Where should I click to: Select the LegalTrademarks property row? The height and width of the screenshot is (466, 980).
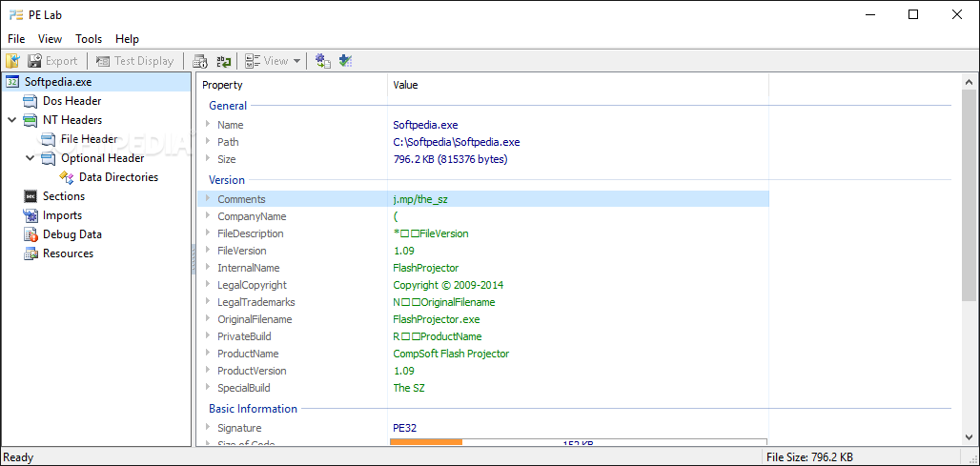(x=483, y=302)
